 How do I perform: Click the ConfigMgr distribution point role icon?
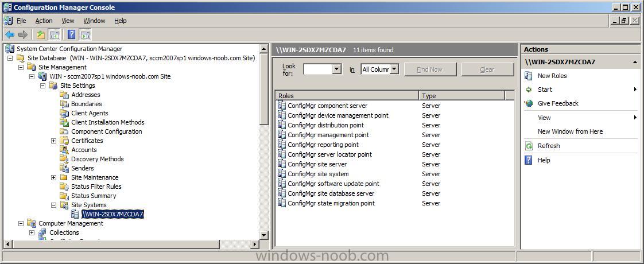click(x=282, y=125)
